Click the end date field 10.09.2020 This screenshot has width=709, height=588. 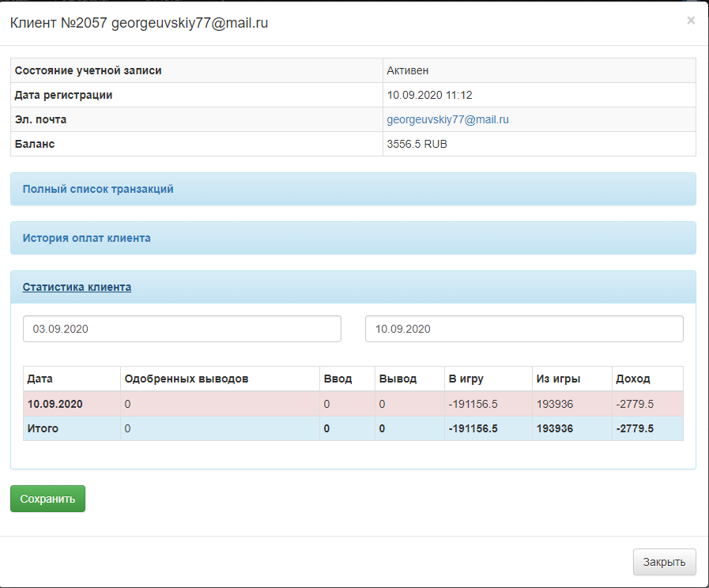point(524,329)
